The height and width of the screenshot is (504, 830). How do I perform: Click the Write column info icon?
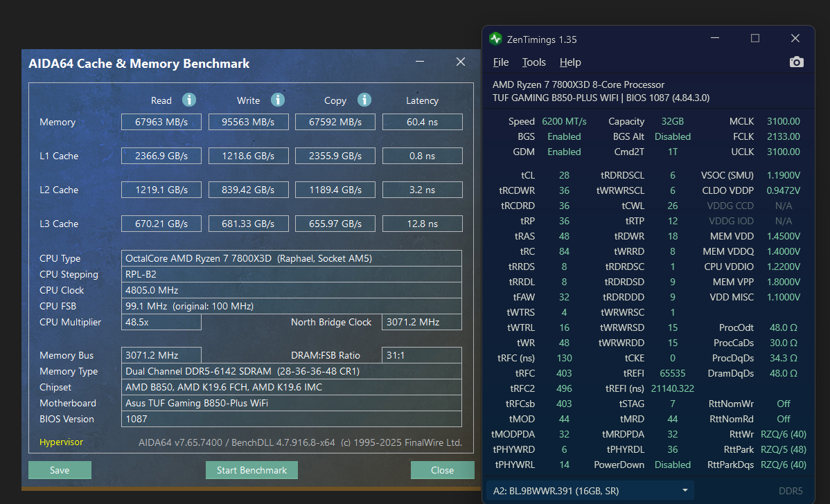278,100
